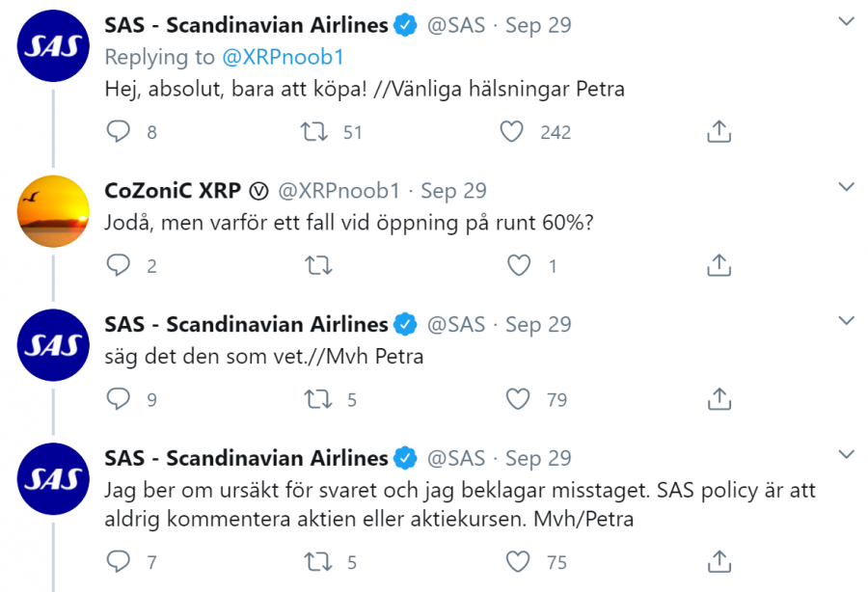This screenshot has width=868, height=592.
Task: Open SAS logo avatar on first tweet
Action: click(x=53, y=45)
